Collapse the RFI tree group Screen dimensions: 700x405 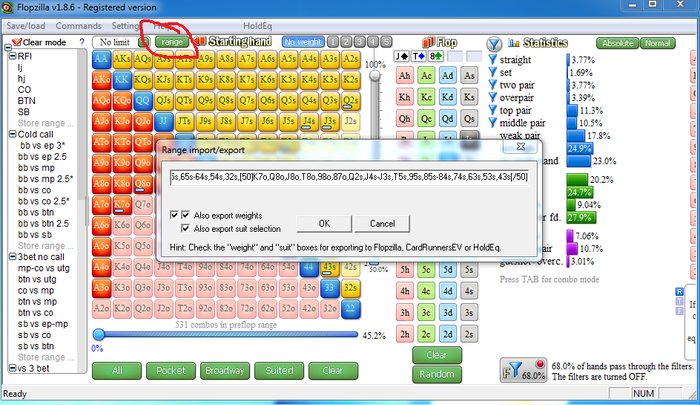coord(13,56)
